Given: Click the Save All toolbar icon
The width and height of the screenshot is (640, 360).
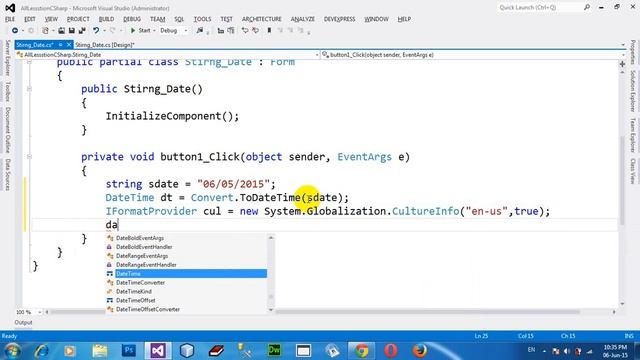Looking at the screenshot, I should (x=82, y=31).
